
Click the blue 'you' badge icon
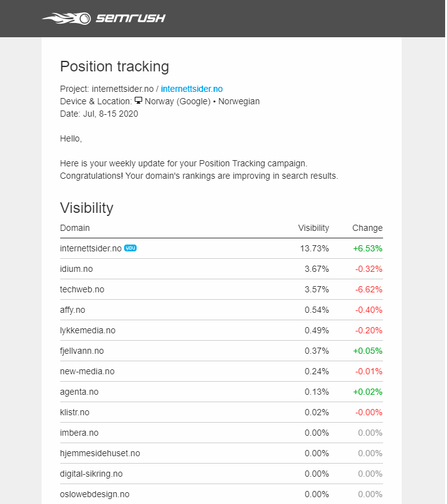(130, 248)
